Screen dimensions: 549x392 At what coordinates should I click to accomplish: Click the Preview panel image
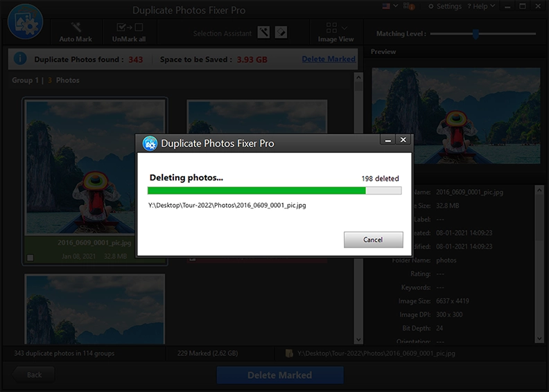pyautogui.click(x=456, y=116)
